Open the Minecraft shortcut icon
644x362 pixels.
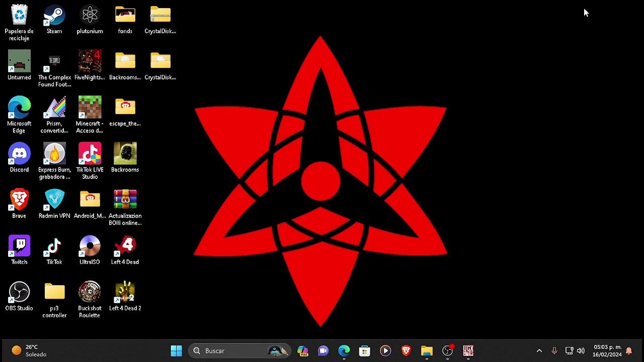[90, 108]
